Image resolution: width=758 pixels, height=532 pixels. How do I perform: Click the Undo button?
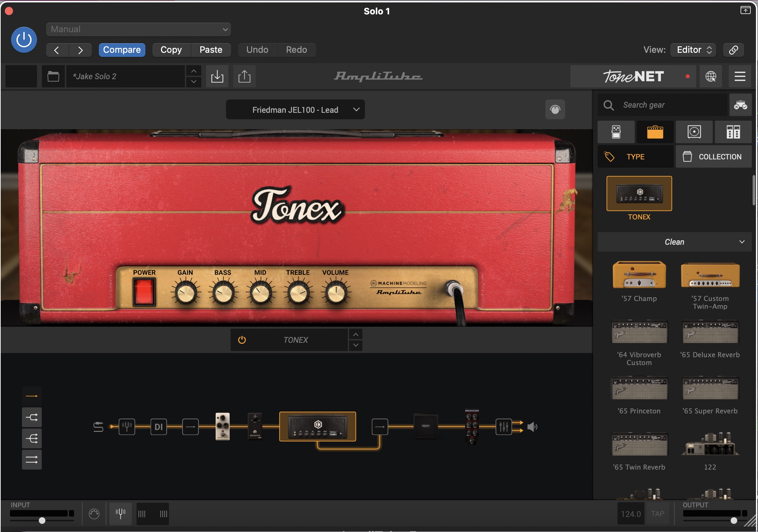pos(257,50)
